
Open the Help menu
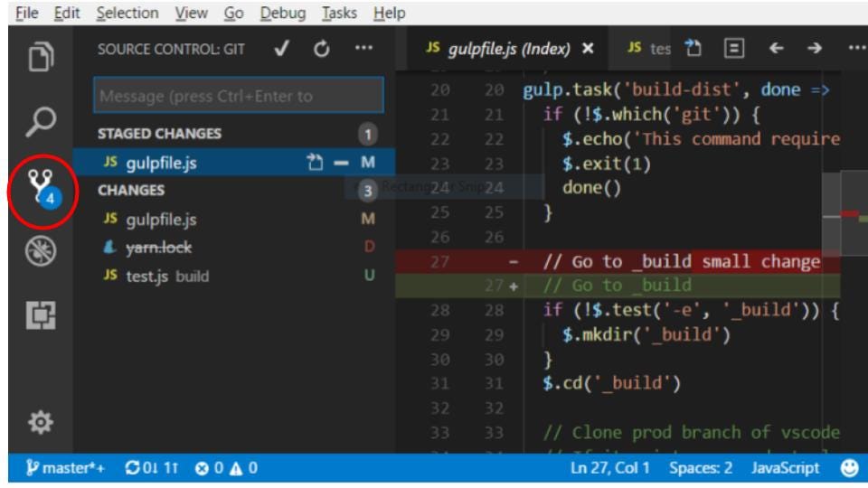389,13
